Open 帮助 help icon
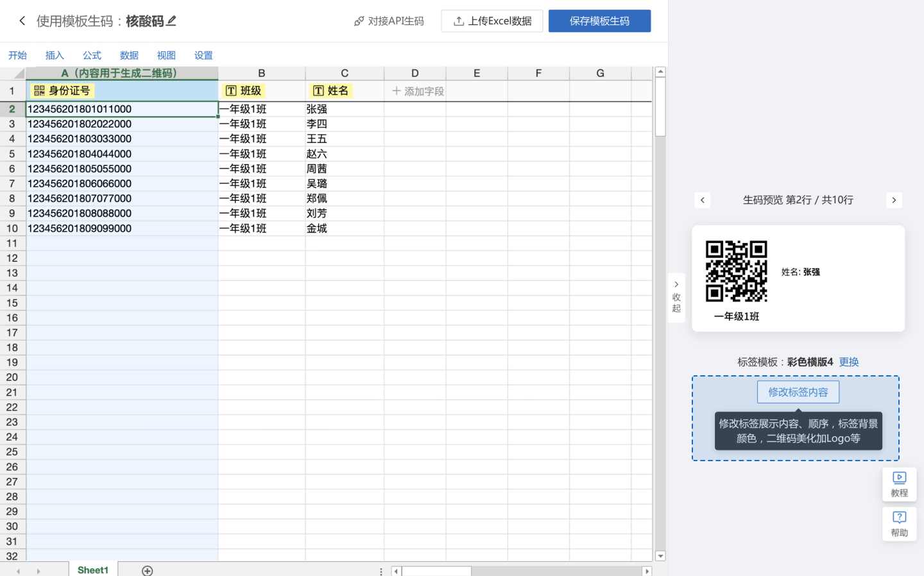 point(900,524)
